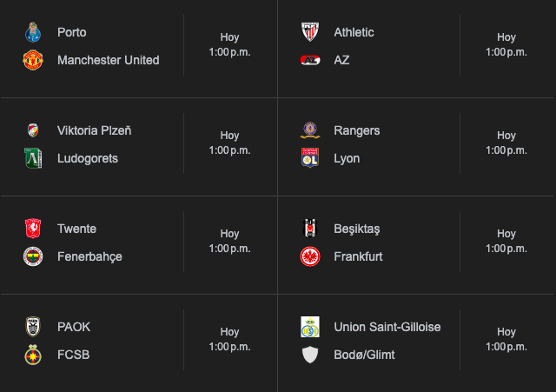Image resolution: width=556 pixels, height=392 pixels.
Task: Select the Athletic club logo
Action: [310, 33]
